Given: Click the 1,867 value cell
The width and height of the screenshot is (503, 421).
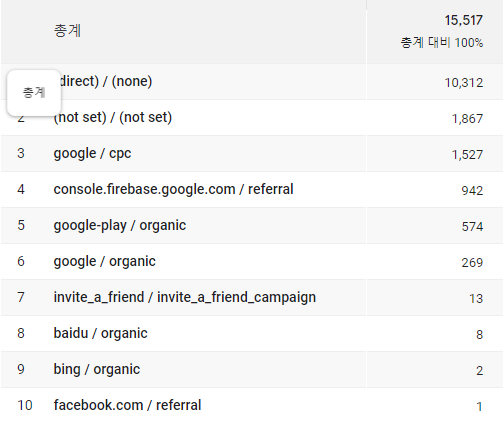Looking at the screenshot, I should tap(467, 118).
